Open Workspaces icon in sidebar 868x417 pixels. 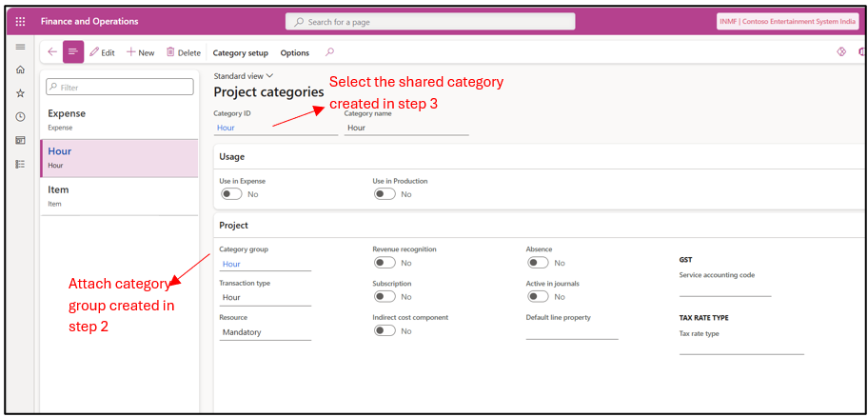pyautogui.click(x=21, y=141)
